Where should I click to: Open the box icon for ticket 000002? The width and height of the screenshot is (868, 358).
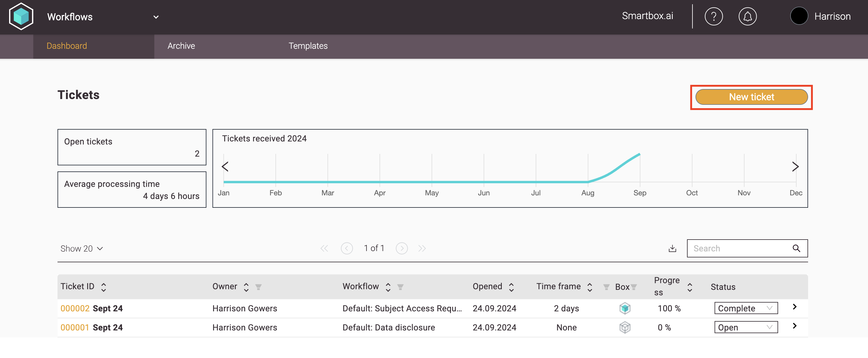625,308
